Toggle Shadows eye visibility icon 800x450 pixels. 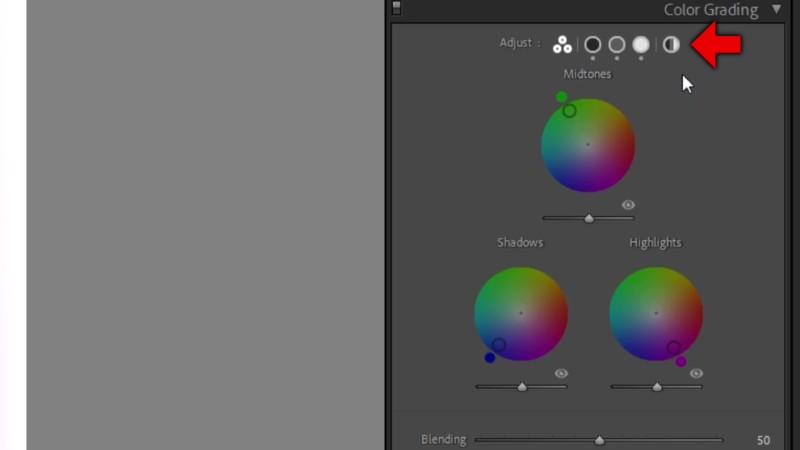[561, 373]
